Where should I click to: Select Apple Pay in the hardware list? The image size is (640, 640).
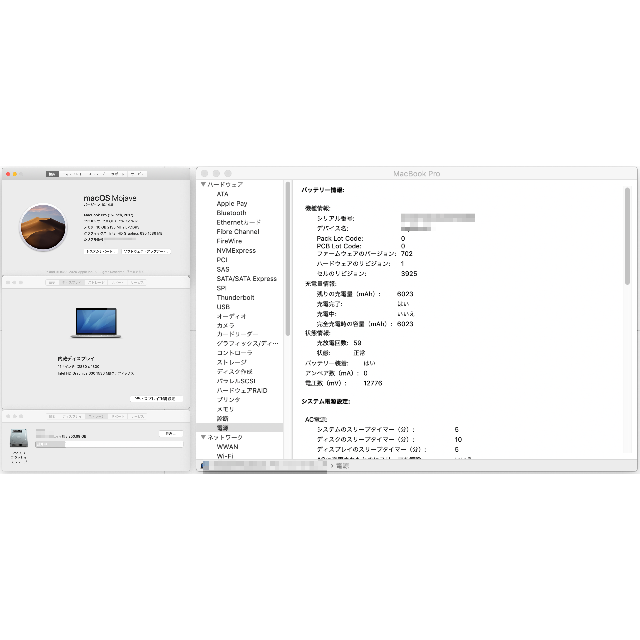(232, 203)
